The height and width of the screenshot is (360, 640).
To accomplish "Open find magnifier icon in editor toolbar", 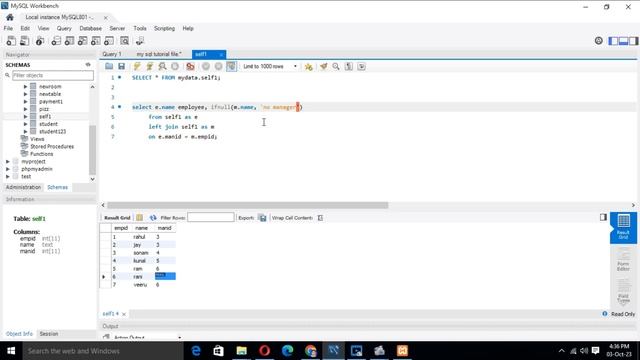I will tap(336, 66).
